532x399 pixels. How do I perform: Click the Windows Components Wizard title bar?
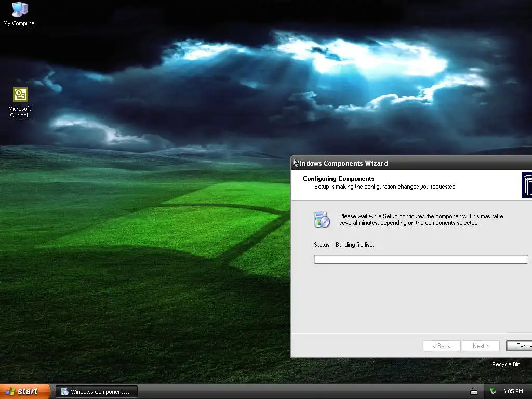click(x=411, y=163)
